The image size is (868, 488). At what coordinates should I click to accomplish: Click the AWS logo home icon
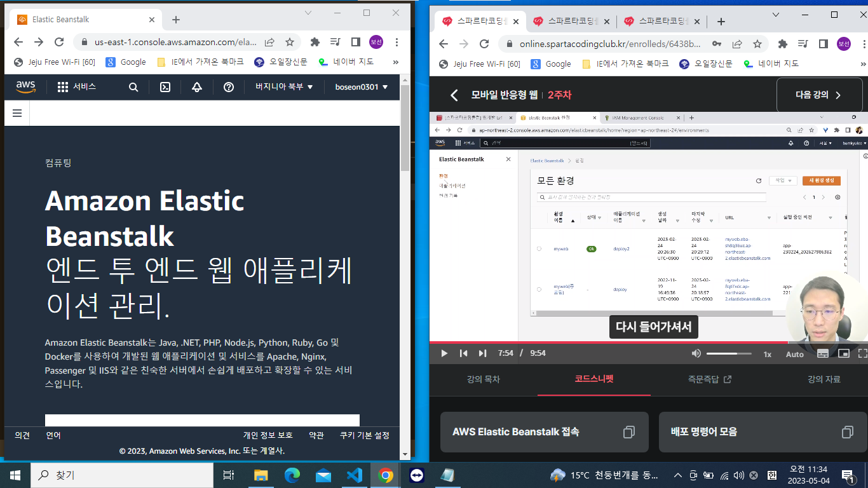pyautogui.click(x=26, y=87)
